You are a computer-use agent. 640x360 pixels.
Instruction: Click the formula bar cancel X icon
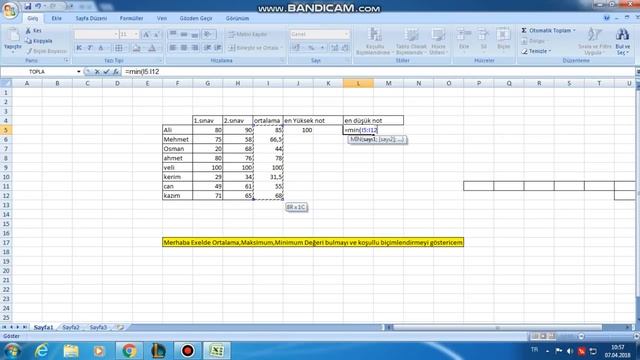pyautogui.click(x=97, y=72)
